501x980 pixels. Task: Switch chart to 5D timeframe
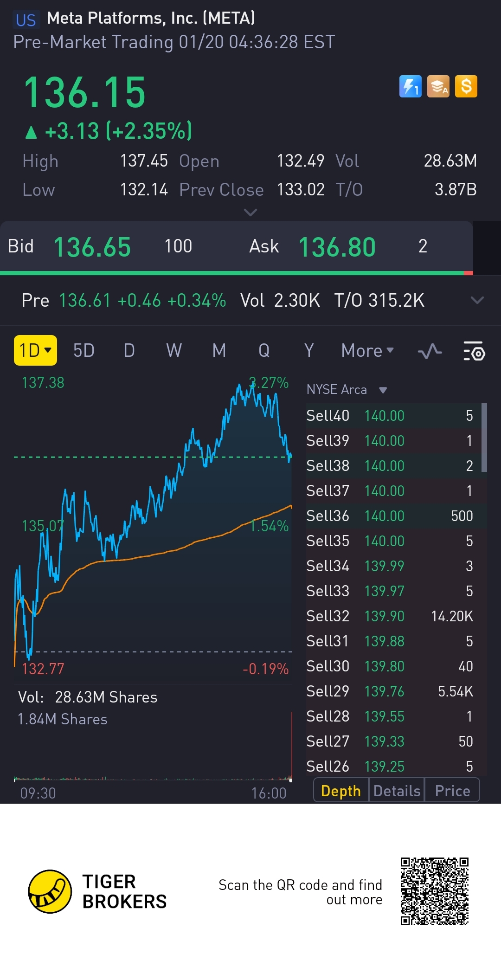tap(84, 351)
